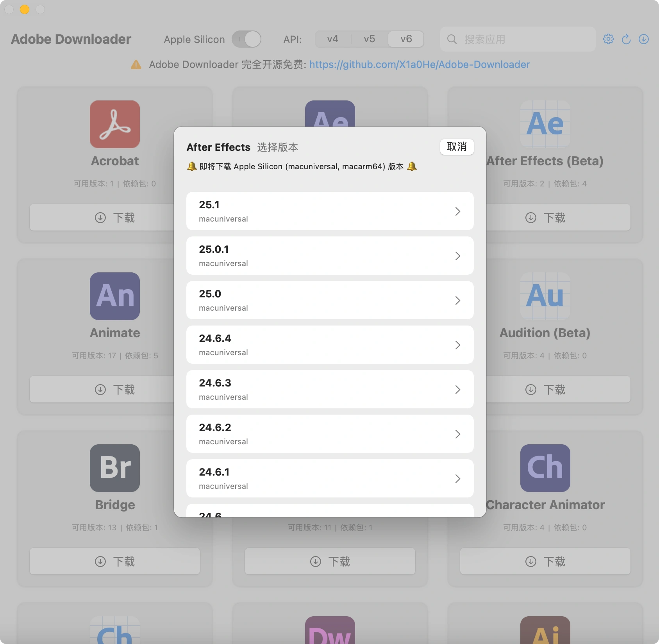Click the 取消 cancel button
The width and height of the screenshot is (659, 644).
click(457, 147)
